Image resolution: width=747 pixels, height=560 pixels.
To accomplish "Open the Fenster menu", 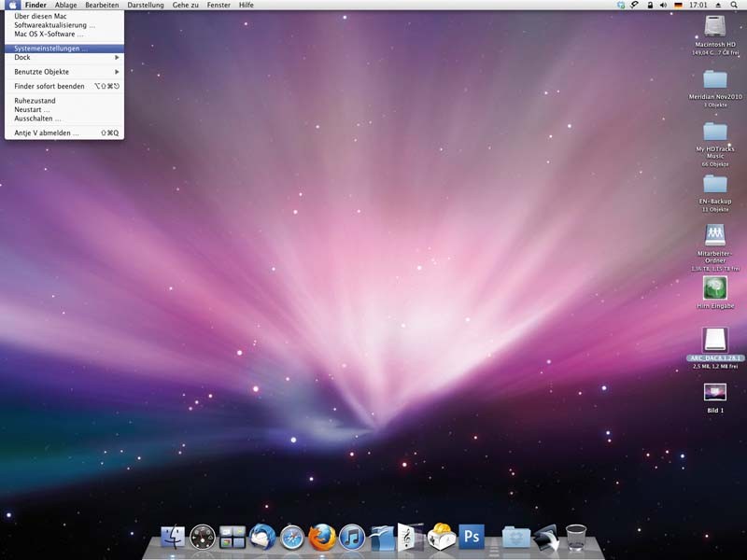I will click(x=218, y=5).
